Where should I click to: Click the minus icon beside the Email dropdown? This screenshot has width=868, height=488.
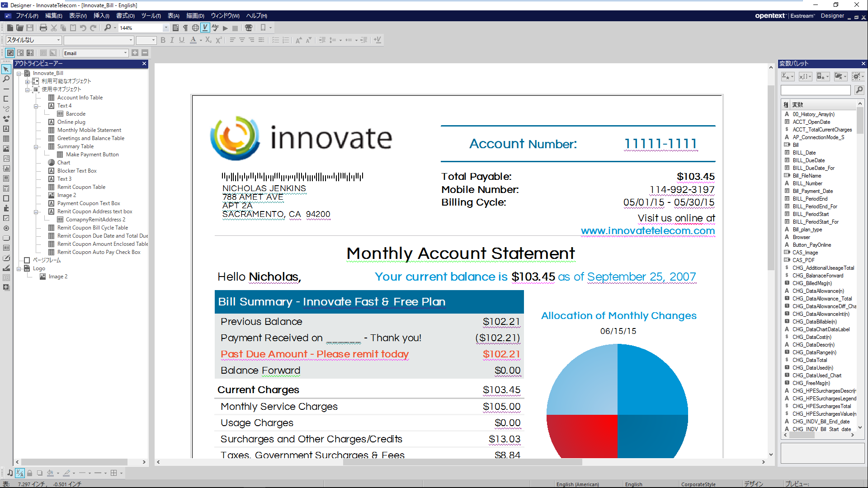[145, 53]
